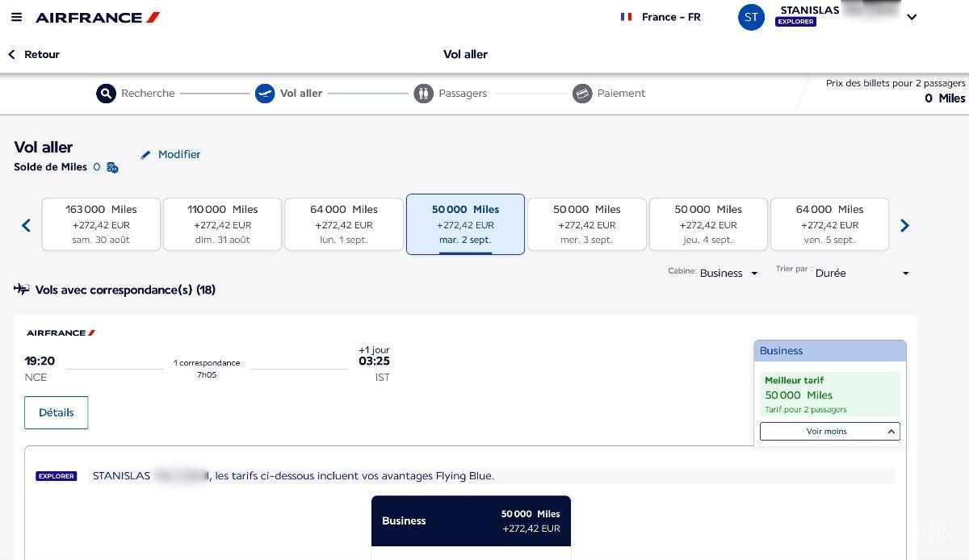Screen dimensions: 969x560
Task: Click the Modifier pencil icon
Action: (x=145, y=155)
